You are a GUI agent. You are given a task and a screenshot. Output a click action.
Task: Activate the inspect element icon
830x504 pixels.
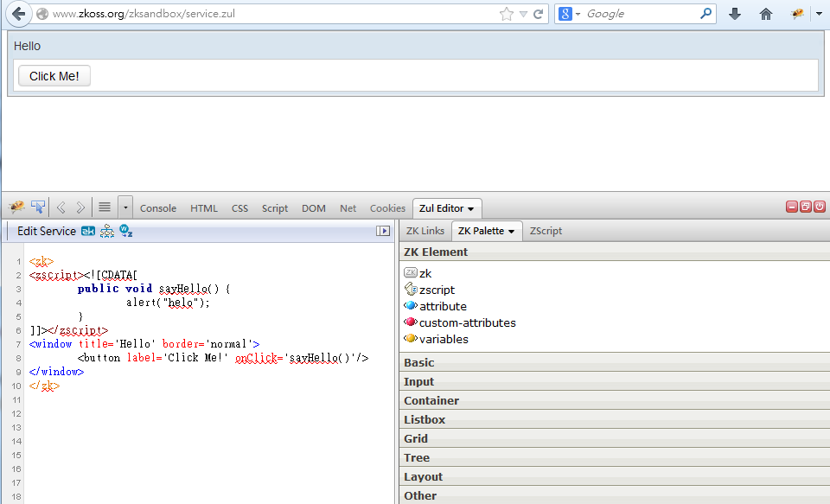(x=38, y=207)
